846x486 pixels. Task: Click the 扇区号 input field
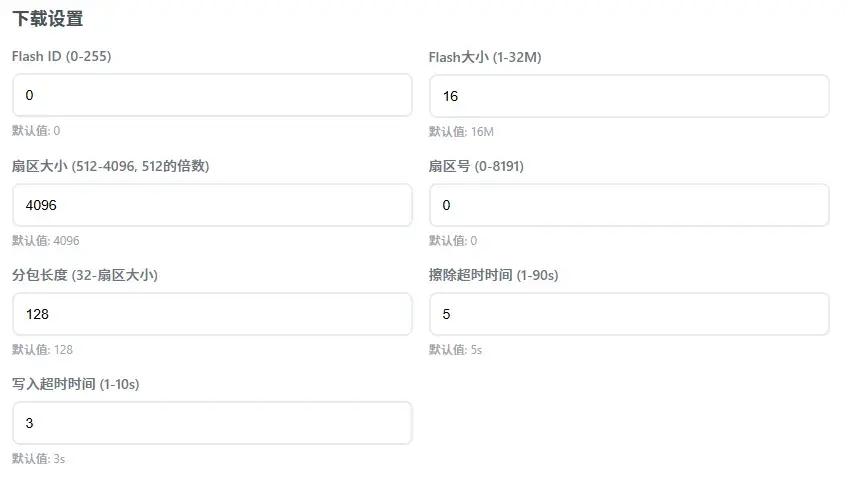coord(629,205)
